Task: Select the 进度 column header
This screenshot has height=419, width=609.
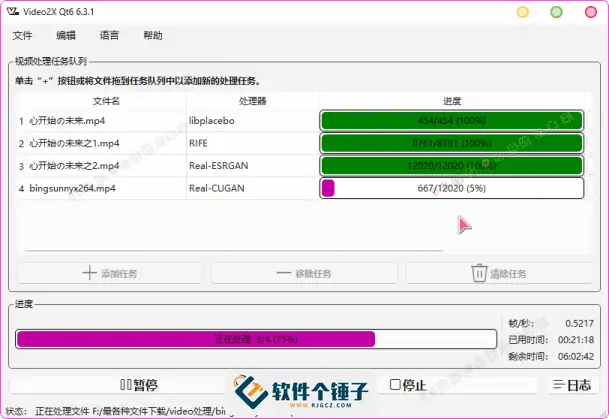Action: tap(452, 101)
